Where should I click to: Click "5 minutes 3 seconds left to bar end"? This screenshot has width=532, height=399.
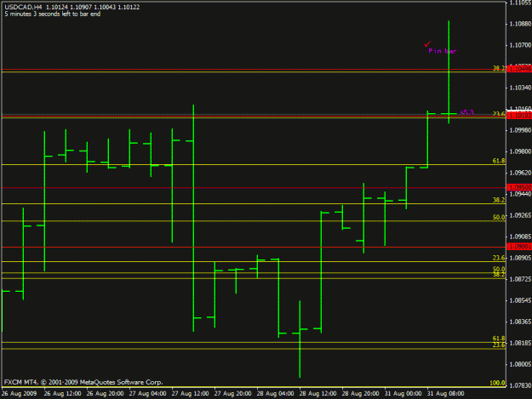pyautogui.click(x=53, y=14)
